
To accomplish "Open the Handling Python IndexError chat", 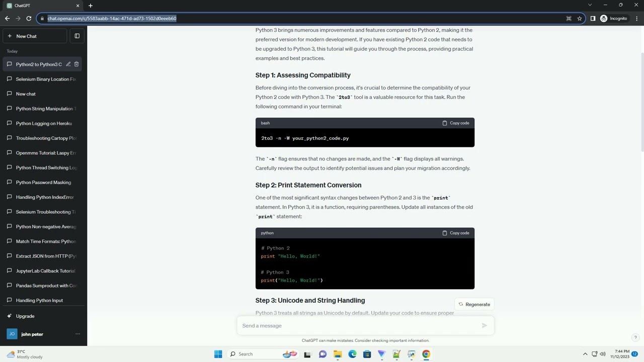I will click(x=43, y=197).
